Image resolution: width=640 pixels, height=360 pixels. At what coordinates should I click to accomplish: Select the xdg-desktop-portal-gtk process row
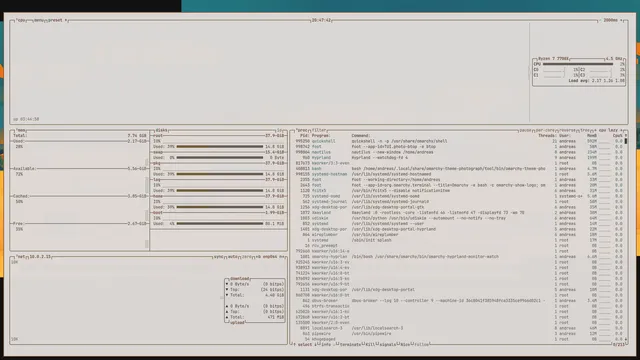[x=459, y=207]
